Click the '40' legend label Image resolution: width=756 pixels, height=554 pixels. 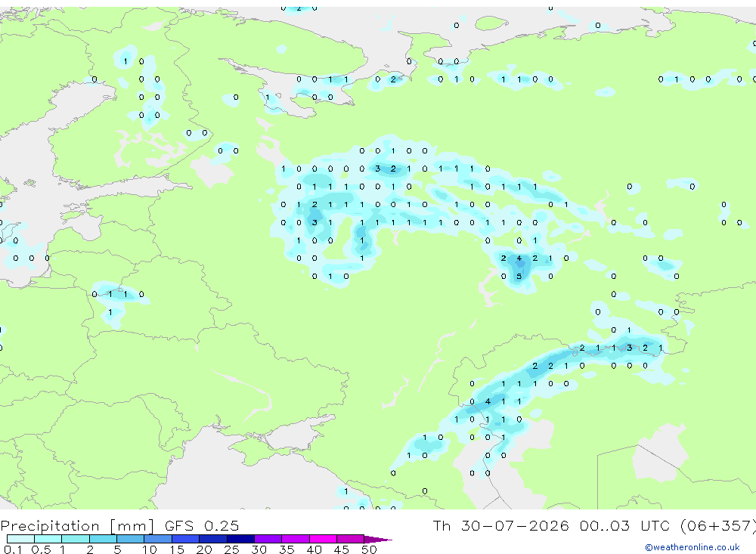click(314, 549)
